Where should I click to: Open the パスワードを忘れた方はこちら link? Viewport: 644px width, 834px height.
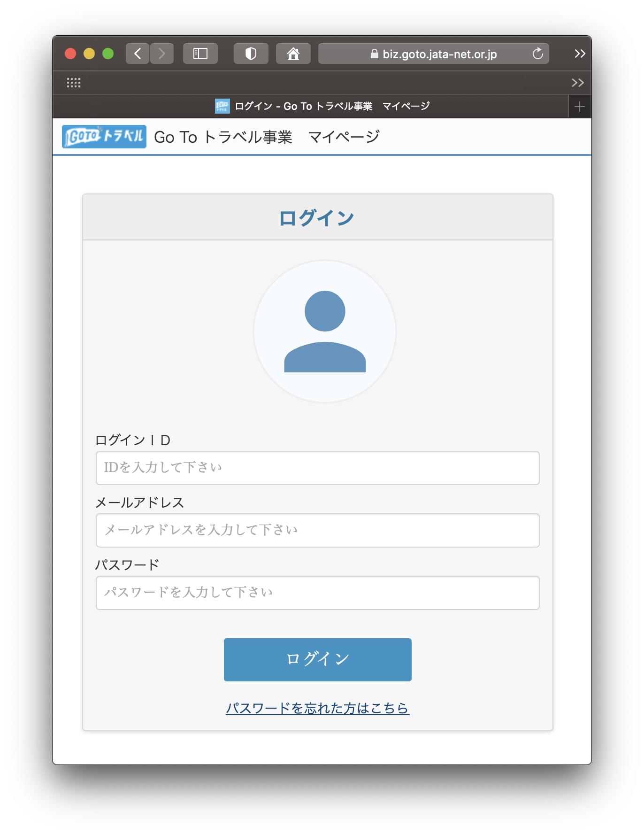tap(317, 708)
